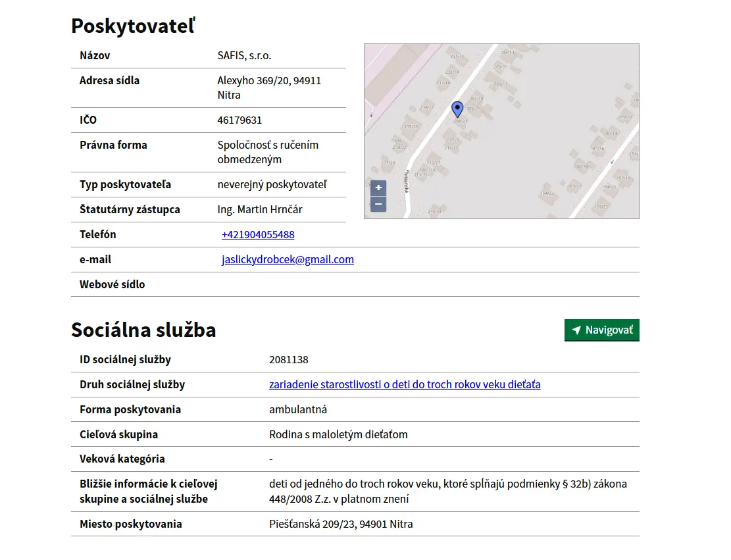Screen dimensions: 731x560
Task: Click the ID sociálnej služby label
Action: pos(125,359)
